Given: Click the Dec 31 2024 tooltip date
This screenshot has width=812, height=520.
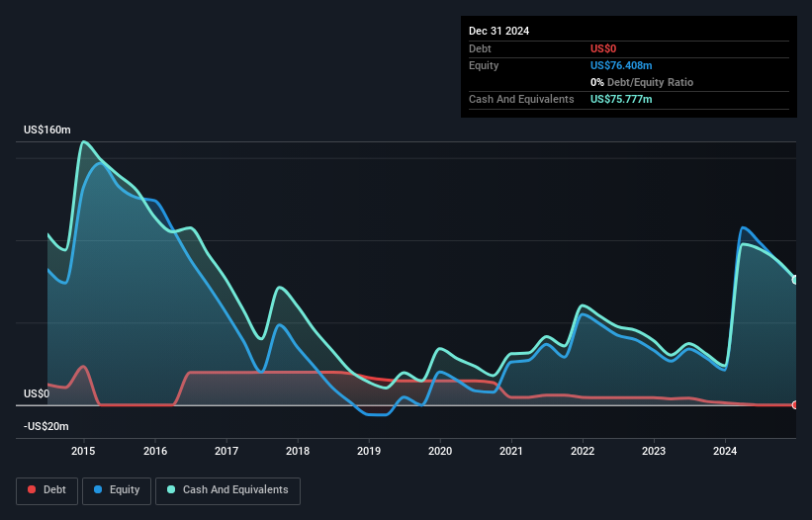Looking at the screenshot, I should click(x=498, y=31).
